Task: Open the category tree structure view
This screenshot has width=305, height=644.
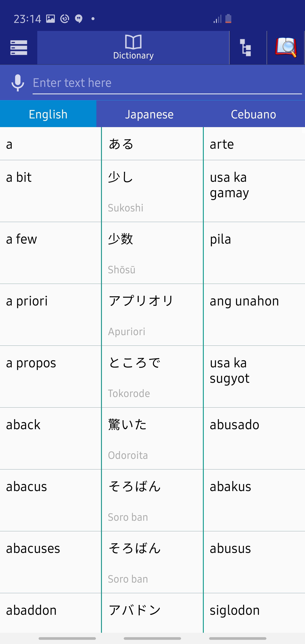Action: (x=245, y=47)
